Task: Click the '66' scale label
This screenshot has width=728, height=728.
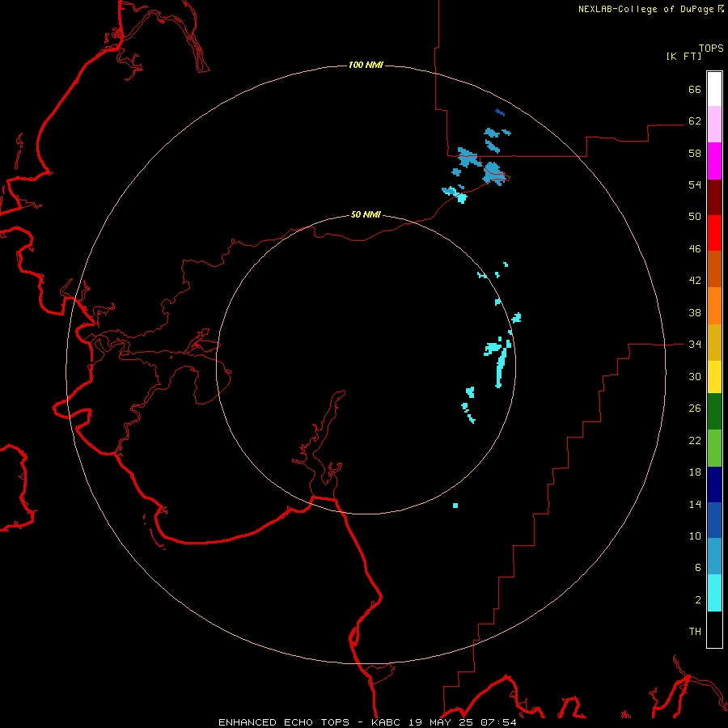Action: pos(695,89)
